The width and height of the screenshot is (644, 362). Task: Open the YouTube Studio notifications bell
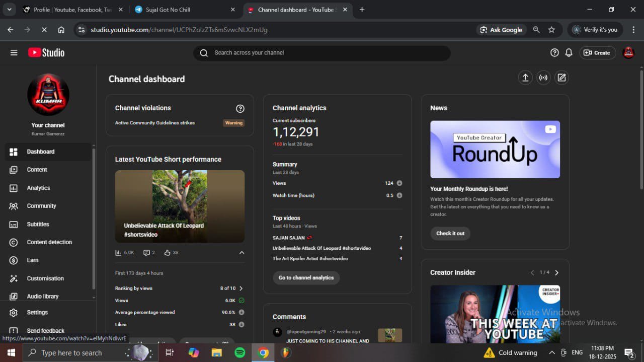pos(569,53)
